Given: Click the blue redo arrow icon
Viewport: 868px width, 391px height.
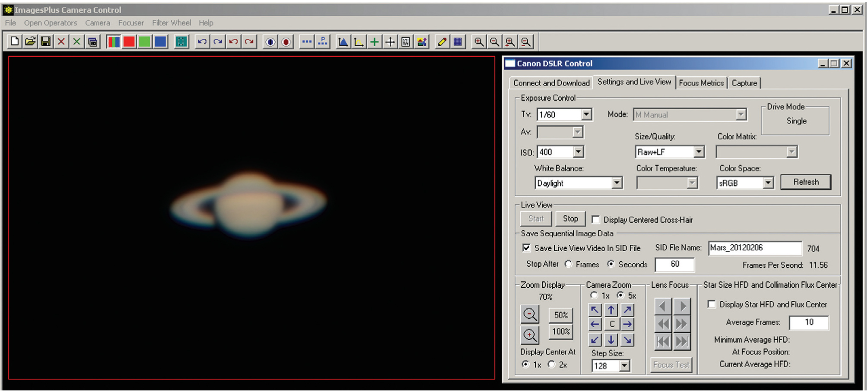Looking at the screenshot, I should pyautogui.click(x=218, y=42).
